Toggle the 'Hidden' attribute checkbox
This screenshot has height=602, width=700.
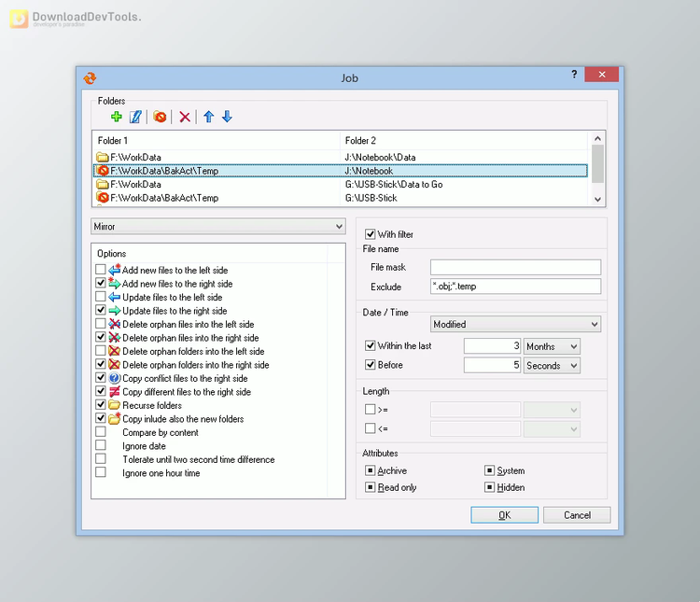coord(489,487)
